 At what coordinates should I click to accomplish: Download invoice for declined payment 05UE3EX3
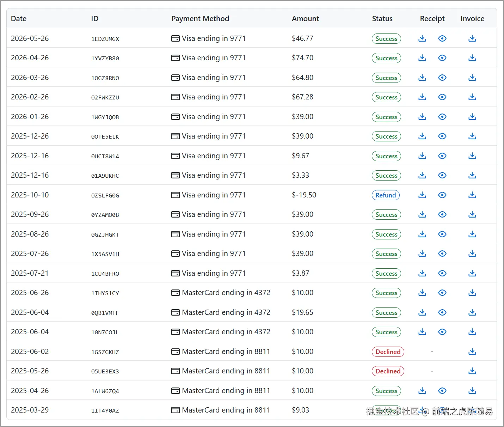point(472,371)
